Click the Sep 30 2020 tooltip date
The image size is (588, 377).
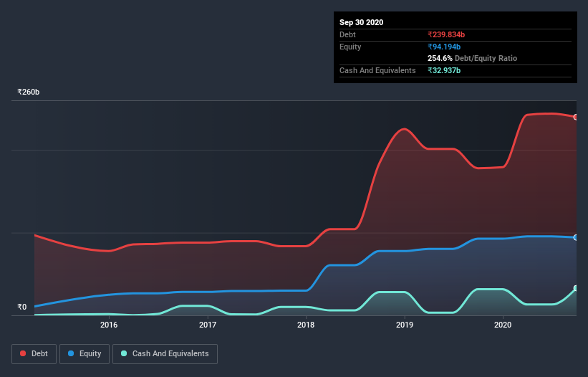361,22
